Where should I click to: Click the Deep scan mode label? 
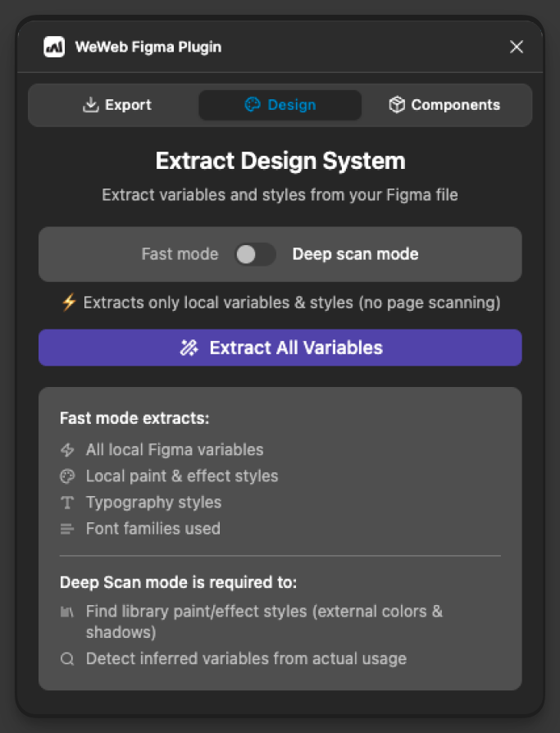tap(355, 254)
